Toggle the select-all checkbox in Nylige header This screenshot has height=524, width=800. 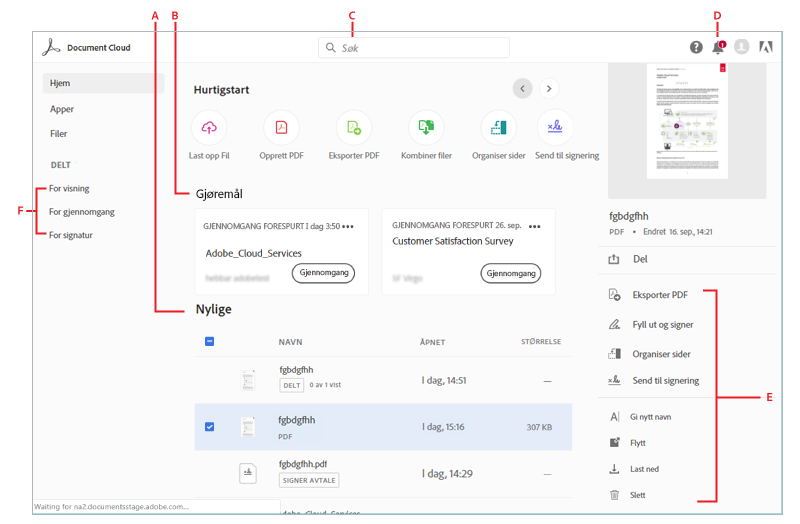click(209, 342)
